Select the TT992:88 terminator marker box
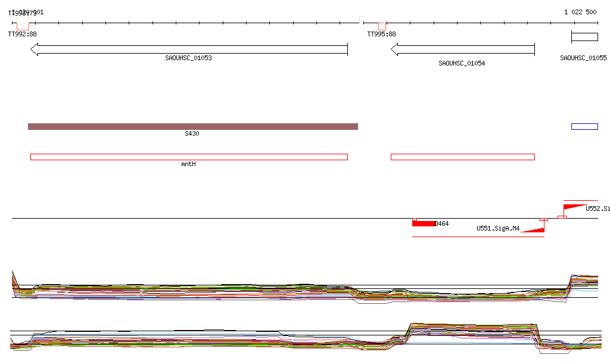The height and width of the screenshot is (364, 610). [23, 23]
